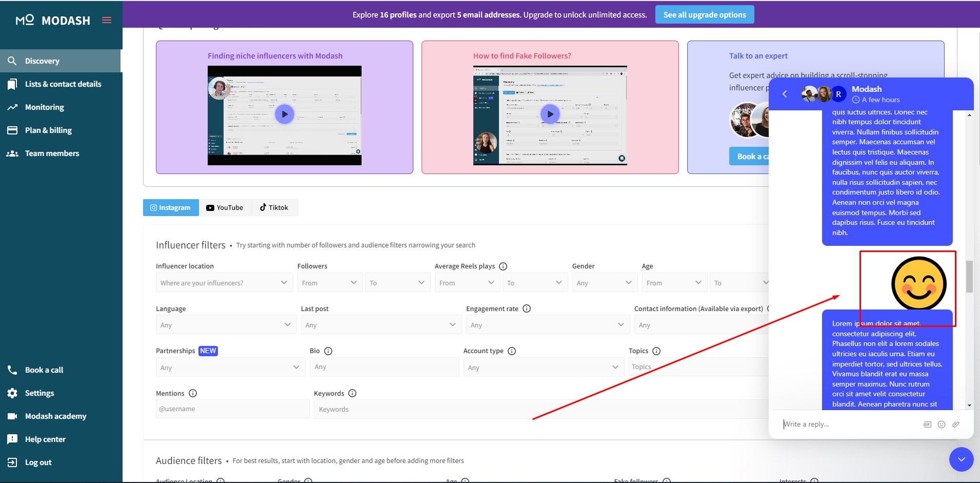Open the Last post dropdown
The width and height of the screenshot is (980, 483).
(x=381, y=325)
